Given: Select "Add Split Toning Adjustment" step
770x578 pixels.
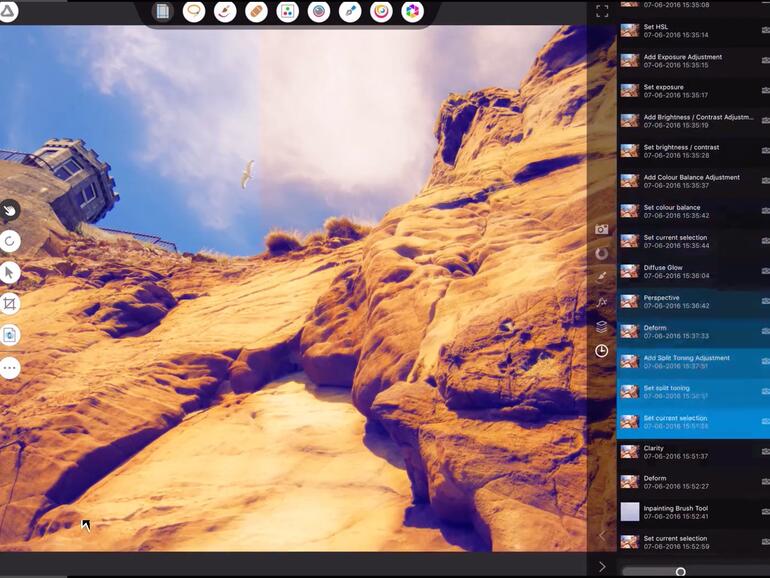Looking at the screenshot, I should (x=693, y=361).
